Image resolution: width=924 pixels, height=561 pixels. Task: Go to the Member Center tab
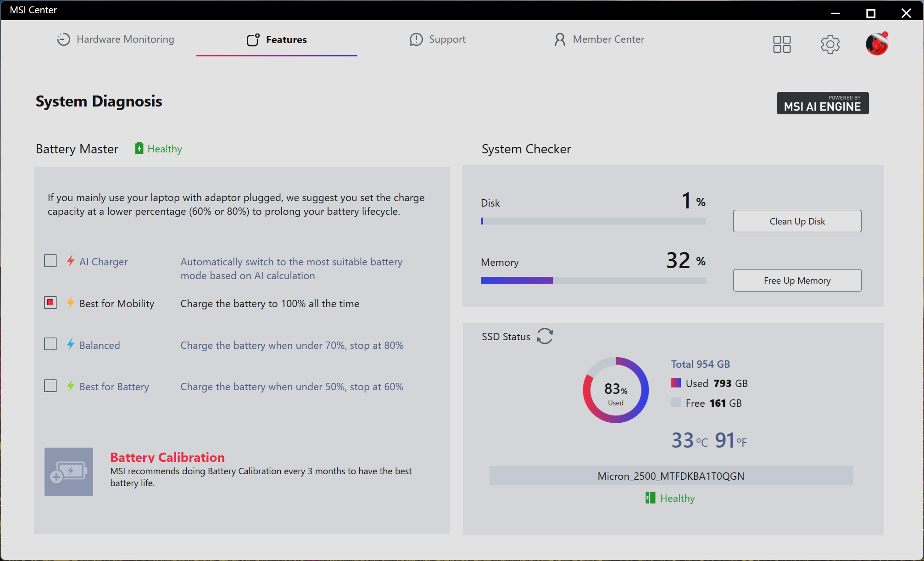pos(599,39)
